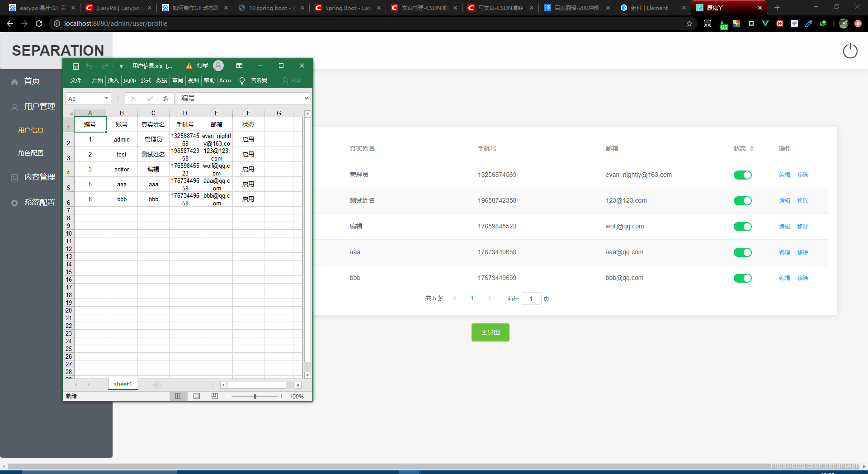The width and height of the screenshot is (868, 474).
Task: Click the insert function fx icon
Action: coord(166,98)
